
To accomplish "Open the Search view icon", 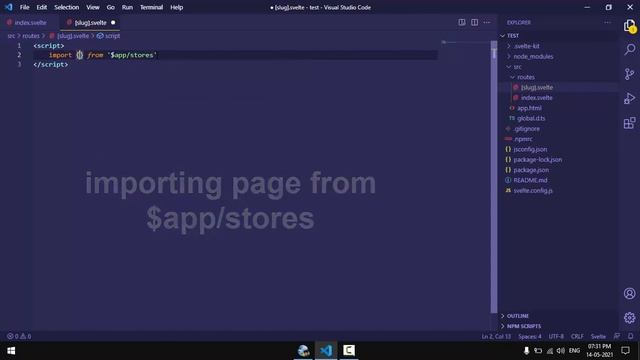I will (x=629, y=50).
